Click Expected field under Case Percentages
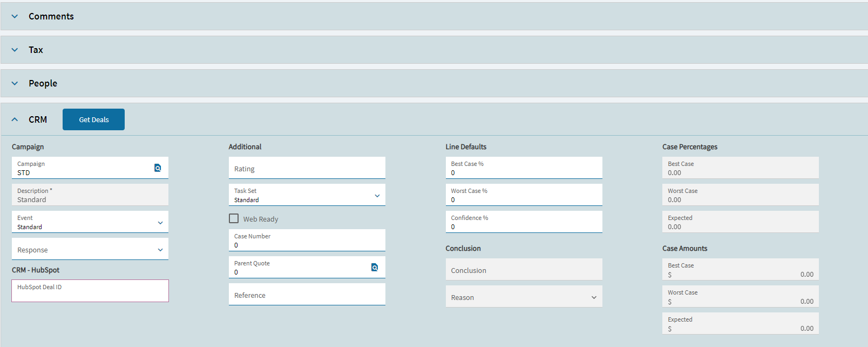Image resolution: width=868 pixels, height=347 pixels. 741,222
